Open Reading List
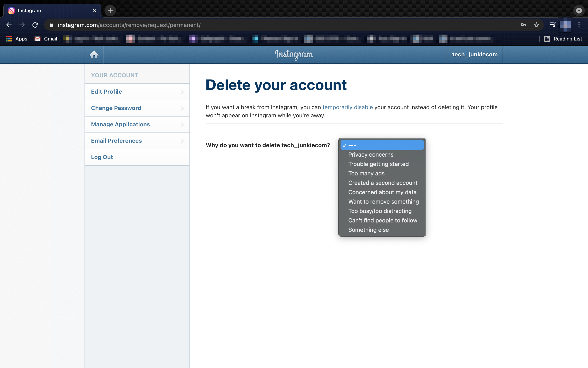The image size is (588, 368). [563, 39]
